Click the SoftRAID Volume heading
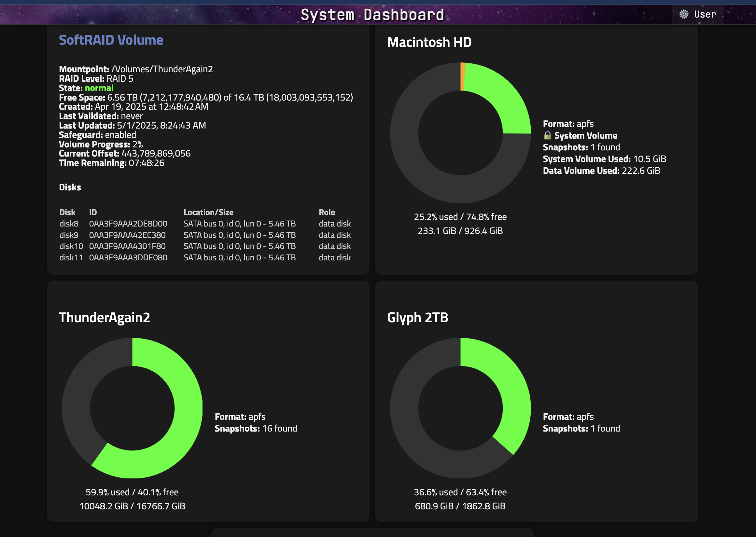The width and height of the screenshot is (756, 537). 111,40
